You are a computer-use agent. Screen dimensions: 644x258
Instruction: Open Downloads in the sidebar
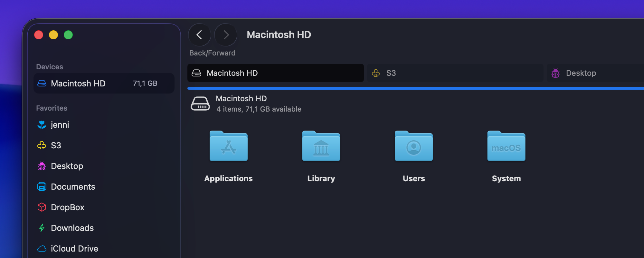click(x=104, y=228)
